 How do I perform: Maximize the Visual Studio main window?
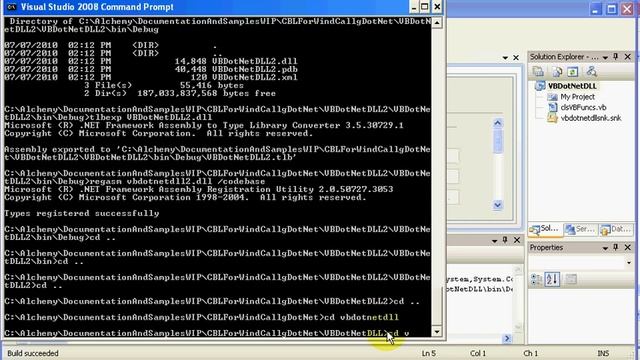(611, 9)
